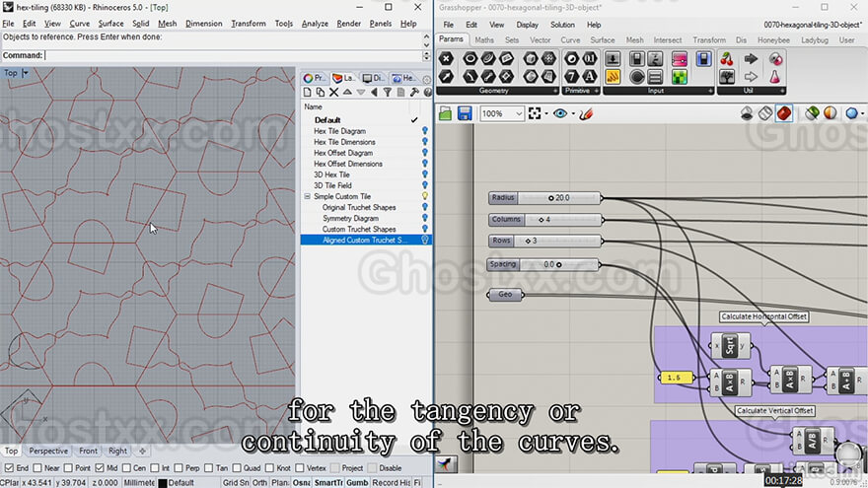868x488 pixels.
Task: Open the Preview eye icon settings
Action: coord(559,113)
